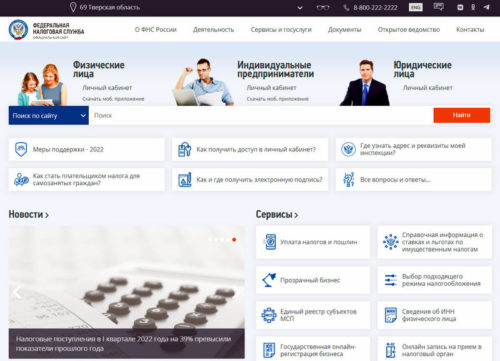500x361 pixels.
Task: Expand the Сервисы section heading
Action: pyautogui.click(x=277, y=214)
